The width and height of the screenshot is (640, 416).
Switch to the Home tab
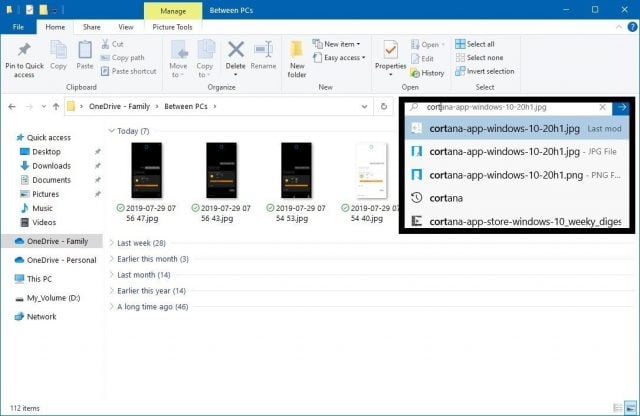click(x=55, y=27)
